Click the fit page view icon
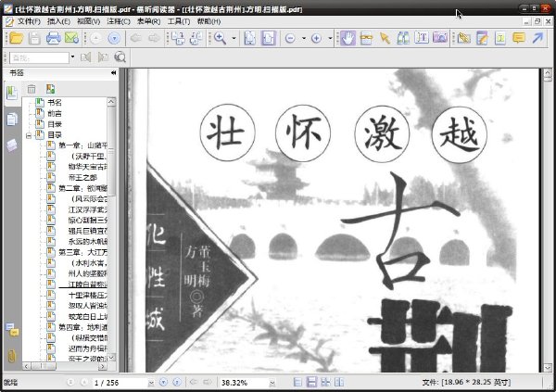556x392 pixels. (250, 38)
